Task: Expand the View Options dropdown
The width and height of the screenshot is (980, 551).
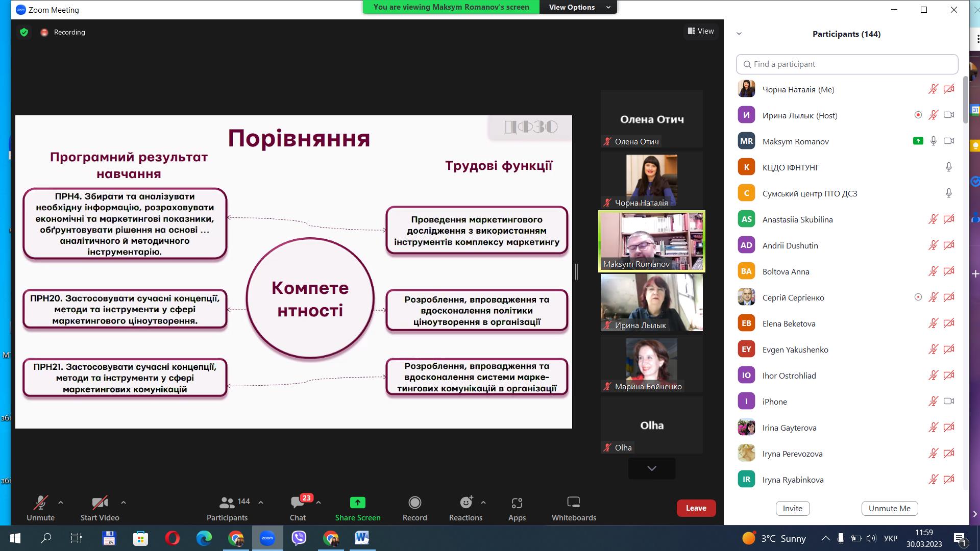Action: tap(578, 7)
